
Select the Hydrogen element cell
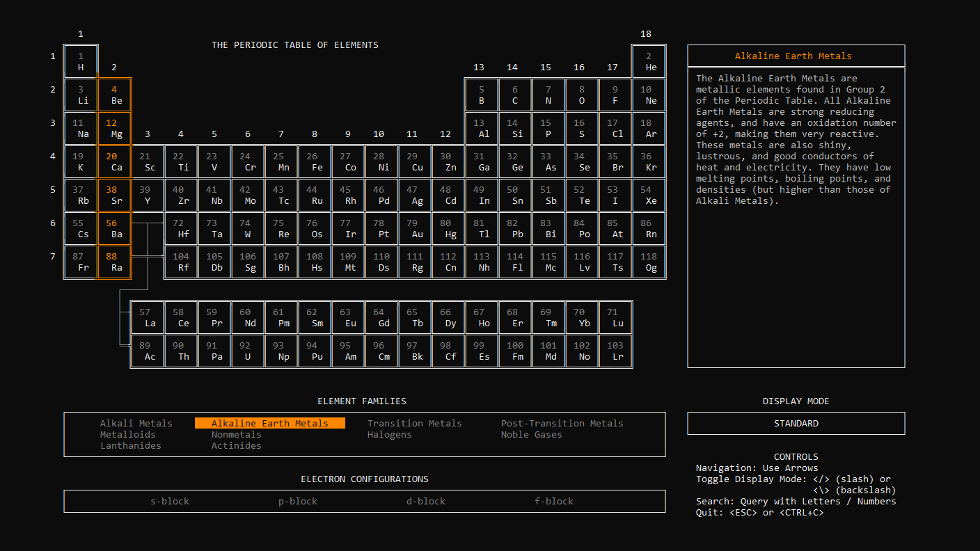[81, 61]
